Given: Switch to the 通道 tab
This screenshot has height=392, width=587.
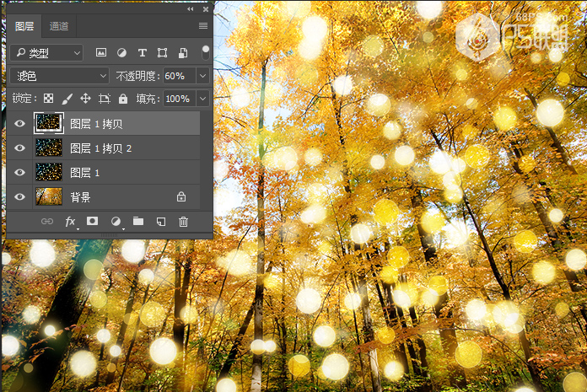Looking at the screenshot, I should point(59,26).
